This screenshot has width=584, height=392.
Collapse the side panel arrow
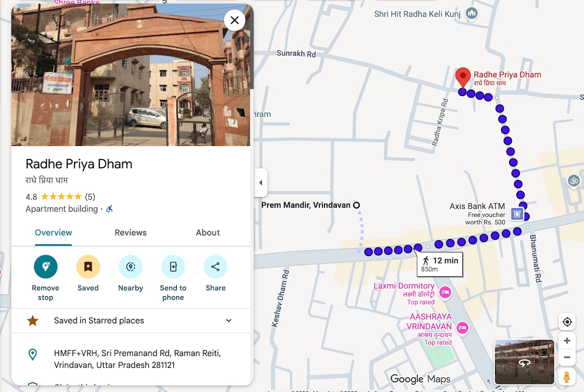click(x=260, y=183)
